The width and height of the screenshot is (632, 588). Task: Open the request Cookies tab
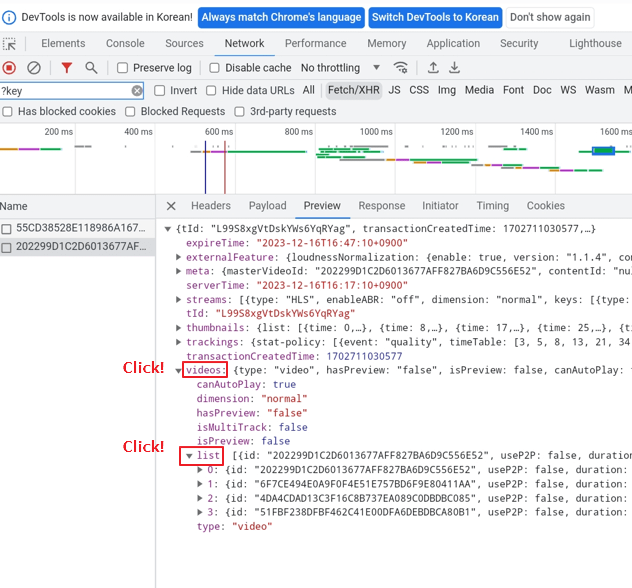(x=545, y=206)
